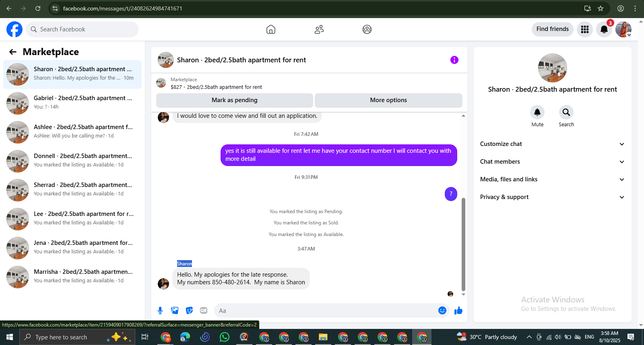Click the browser address bar URL
Screen dimensions: 644x345
point(123,8)
